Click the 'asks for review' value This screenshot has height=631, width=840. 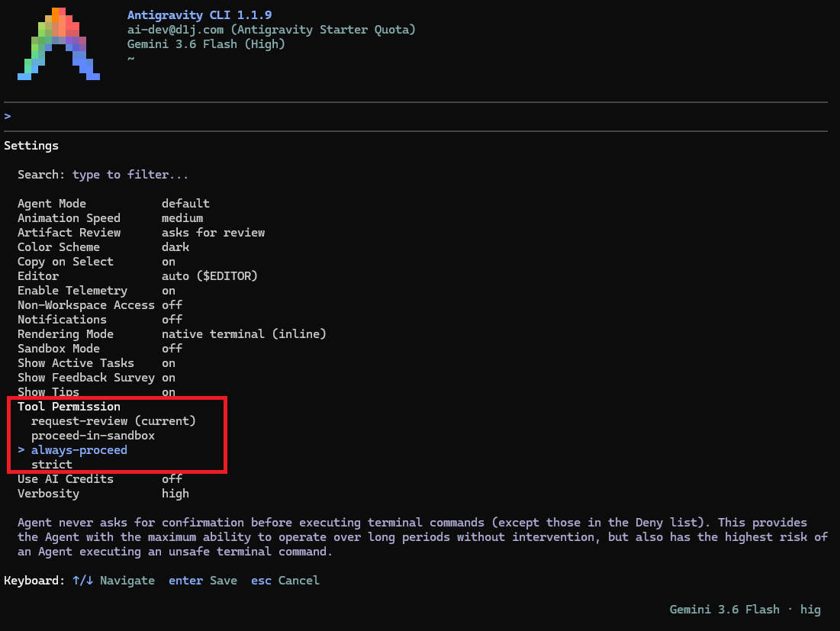coord(213,233)
